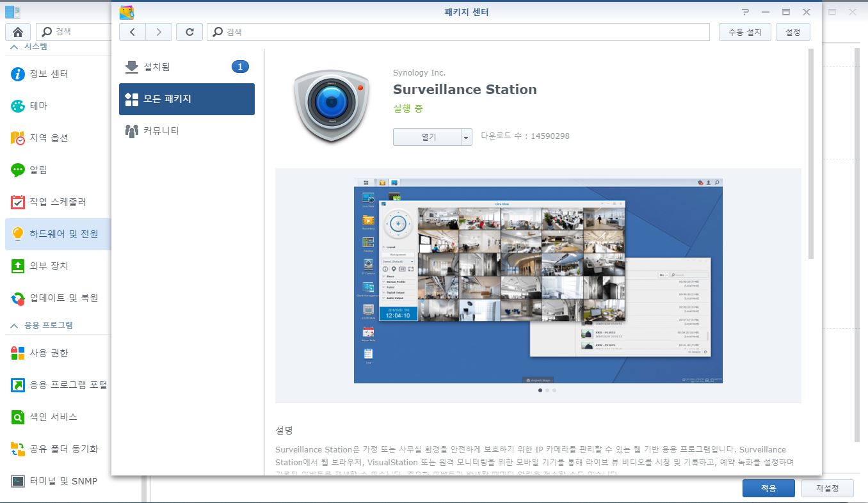Click the Surveillance Station camera icon
Viewport: 868px width, 503px height.
(x=332, y=106)
